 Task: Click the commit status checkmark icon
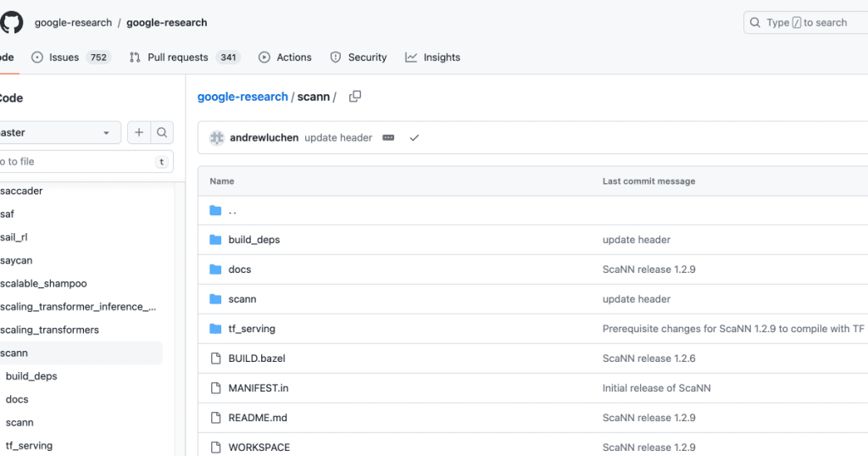[x=414, y=138]
